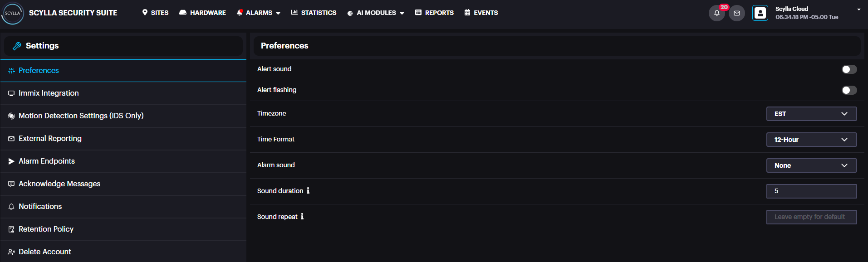The image size is (868, 262).
Task: Open the Alarms menu
Action: click(259, 13)
